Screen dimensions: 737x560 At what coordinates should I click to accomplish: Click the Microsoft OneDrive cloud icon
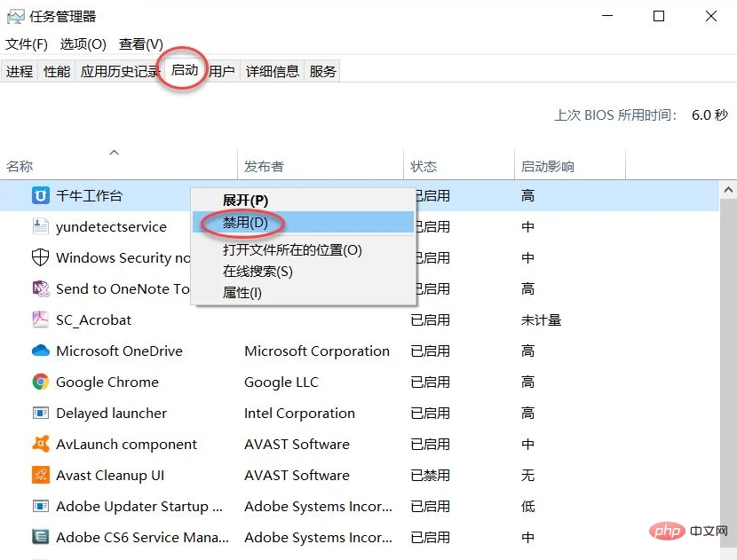pos(41,351)
